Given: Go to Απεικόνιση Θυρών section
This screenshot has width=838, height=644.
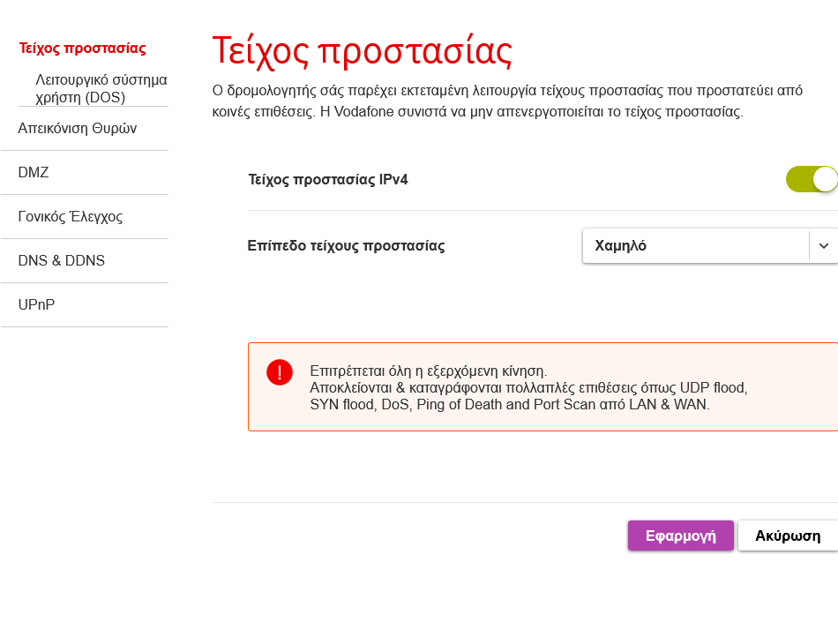Looking at the screenshot, I should coord(78,128).
